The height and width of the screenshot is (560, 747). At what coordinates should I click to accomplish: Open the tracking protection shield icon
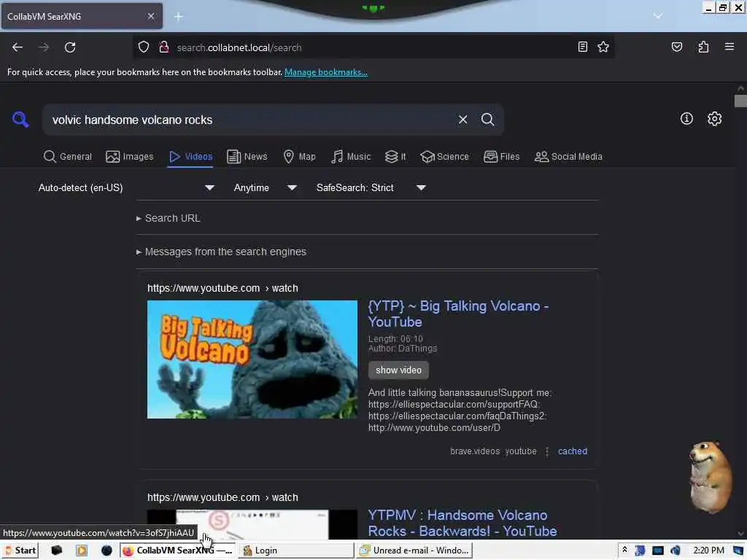pos(144,47)
